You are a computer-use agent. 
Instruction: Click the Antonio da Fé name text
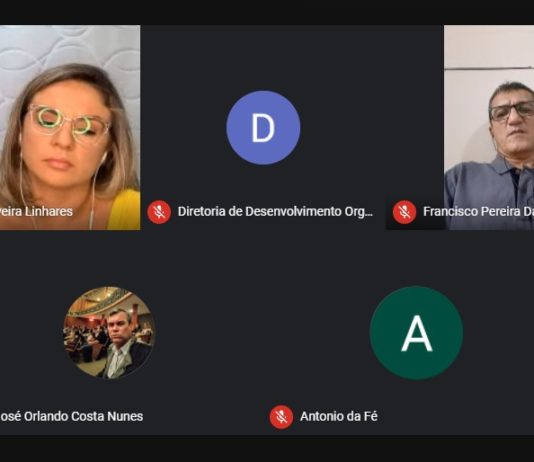[x=339, y=416]
